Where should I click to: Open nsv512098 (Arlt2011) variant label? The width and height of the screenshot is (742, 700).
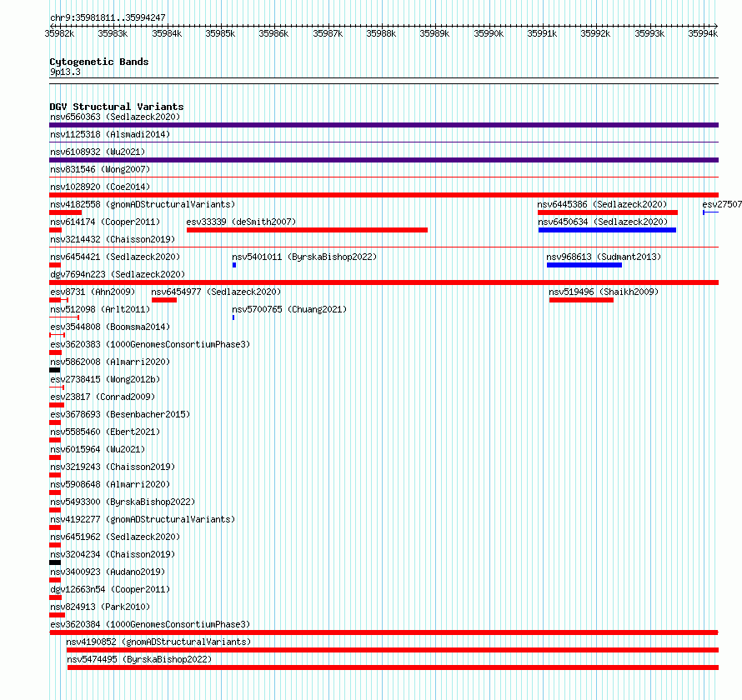click(x=100, y=309)
